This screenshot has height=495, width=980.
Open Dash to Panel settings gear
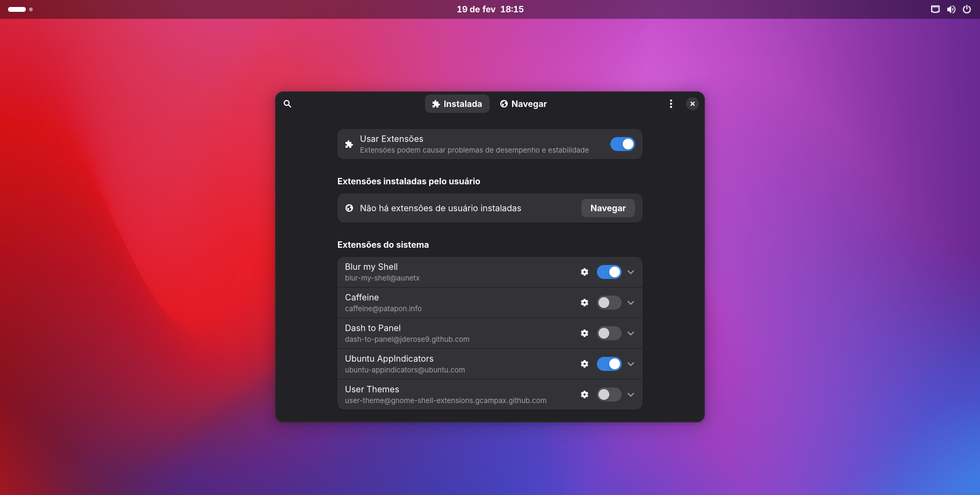tap(585, 333)
